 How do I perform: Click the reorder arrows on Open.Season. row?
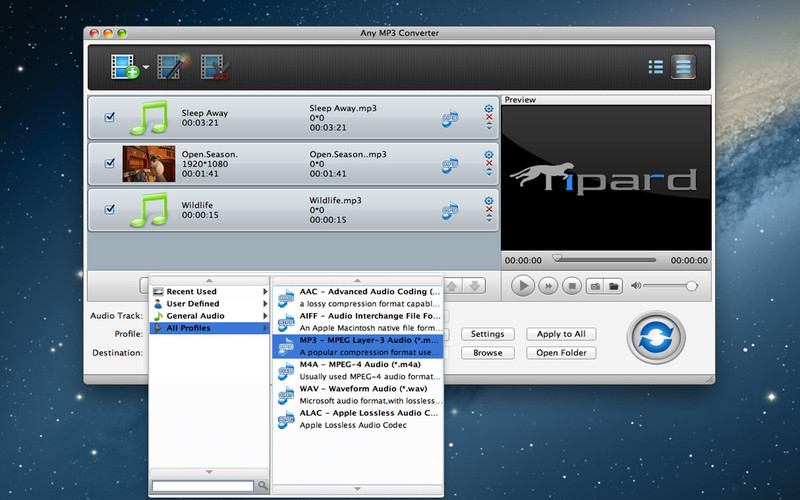click(489, 171)
